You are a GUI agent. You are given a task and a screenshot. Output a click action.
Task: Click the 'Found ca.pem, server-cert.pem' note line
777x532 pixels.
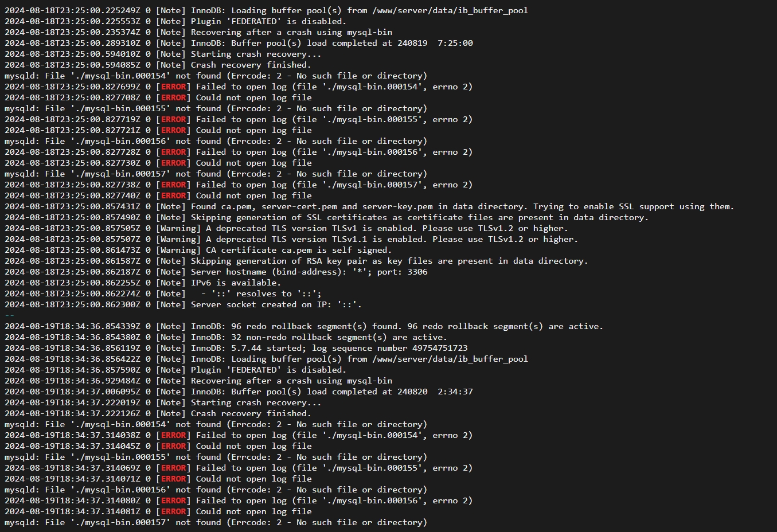pos(369,206)
